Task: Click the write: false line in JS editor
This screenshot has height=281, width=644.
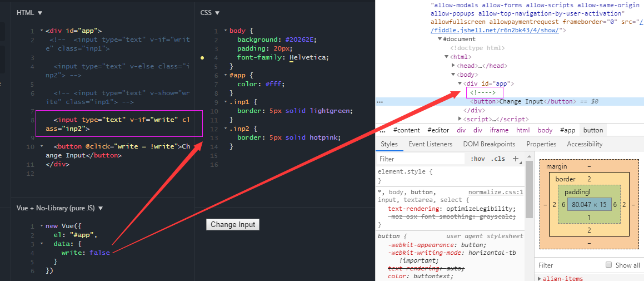Action: click(86, 253)
